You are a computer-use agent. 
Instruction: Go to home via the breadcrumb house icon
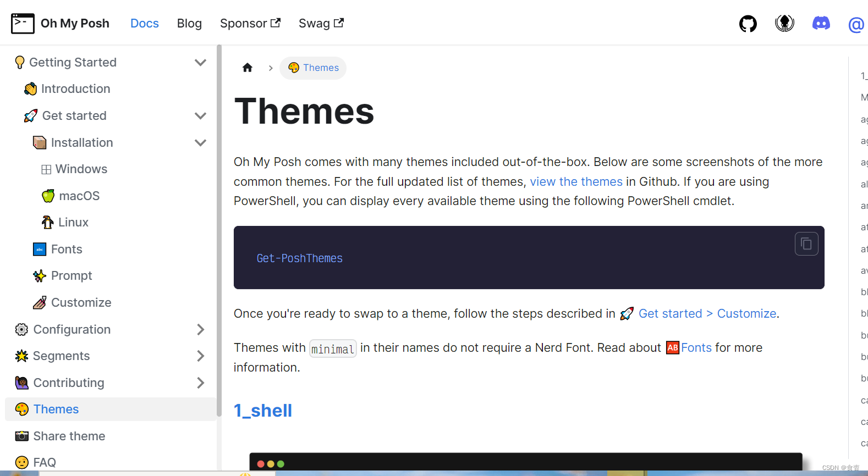point(248,68)
